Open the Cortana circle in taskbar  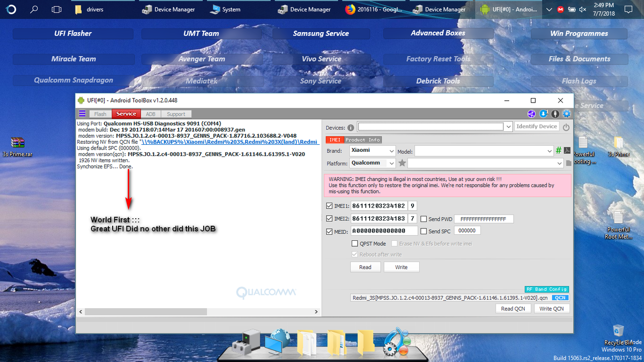(12, 9)
